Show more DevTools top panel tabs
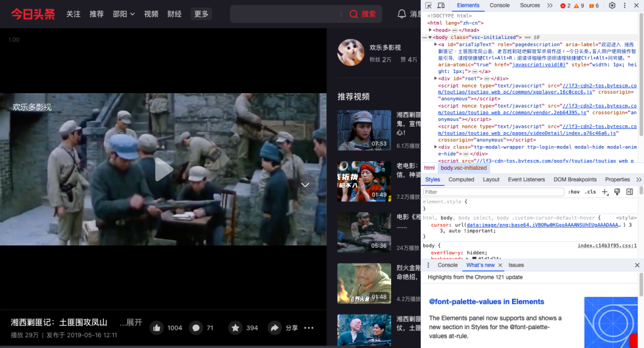 (x=550, y=5)
